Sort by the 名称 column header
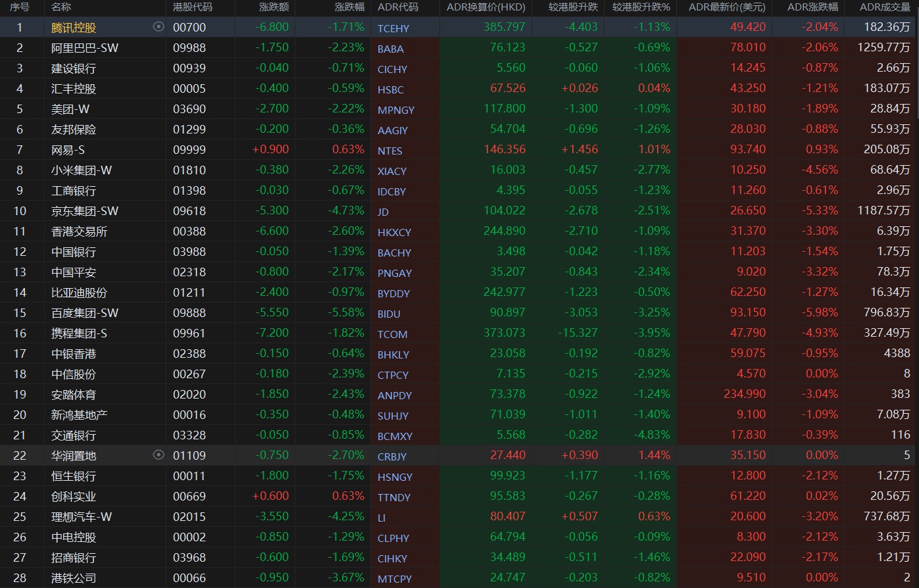Image resolution: width=919 pixels, height=588 pixels. coord(61,7)
